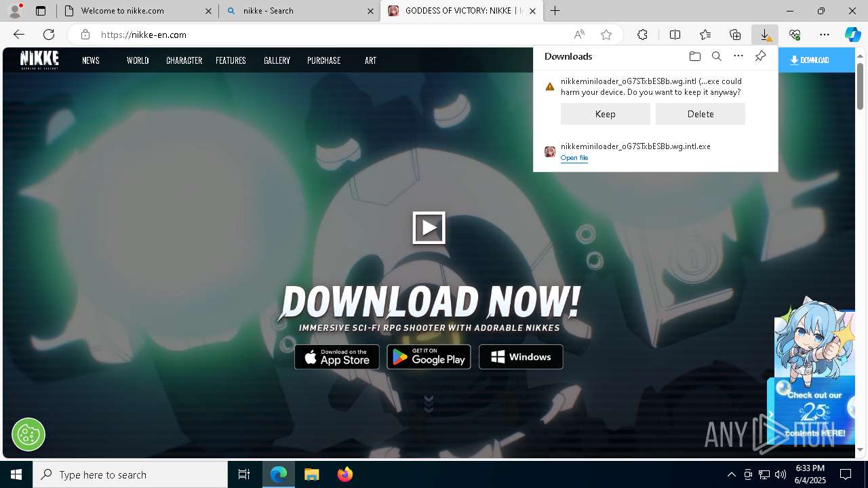Open the PURCHASE menu item

click(x=324, y=60)
